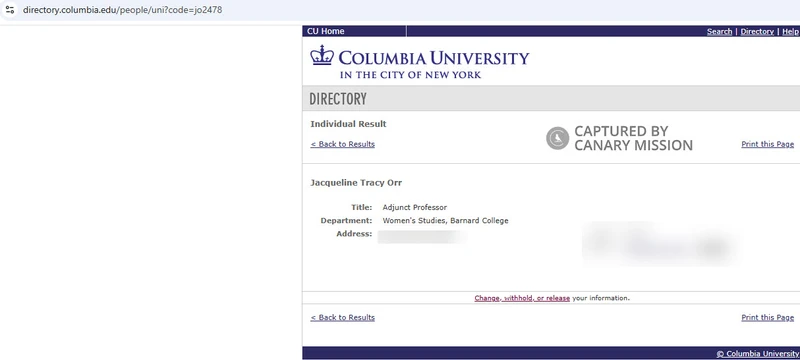Click the lower Back to Results link

(342, 318)
